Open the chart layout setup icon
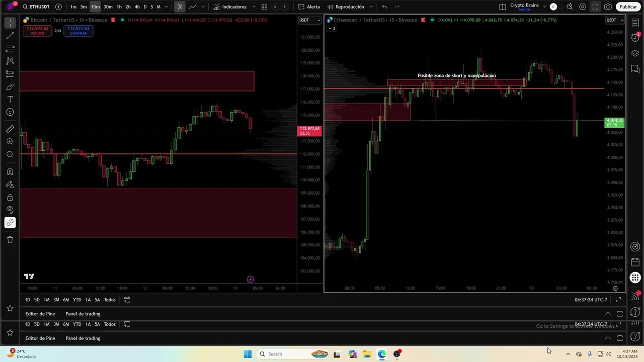This screenshot has width=644, height=362. click(503, 7)
